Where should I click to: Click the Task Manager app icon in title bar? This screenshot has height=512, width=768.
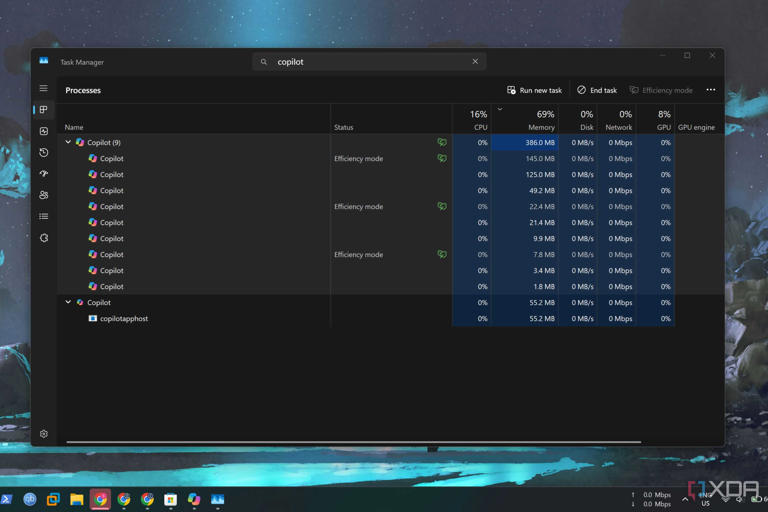pyautogui.click(x=44, y=61)
